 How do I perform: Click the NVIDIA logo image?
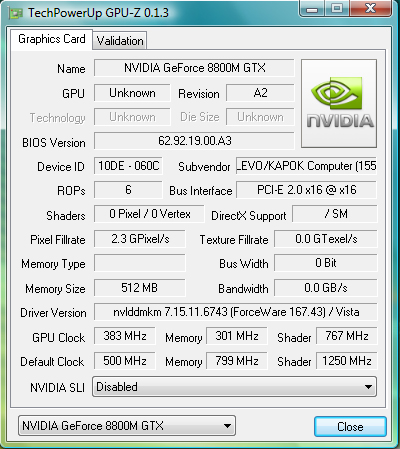click(339, 103)
